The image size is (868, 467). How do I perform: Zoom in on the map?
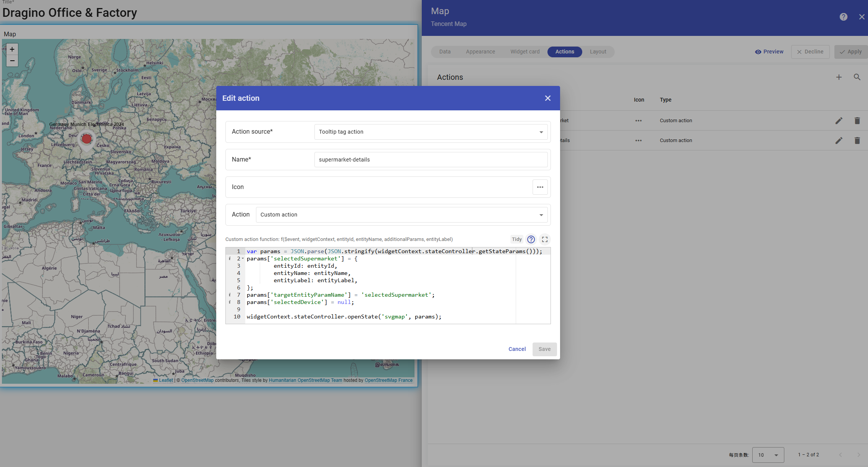pyautogui.click(x=12, y=49)
